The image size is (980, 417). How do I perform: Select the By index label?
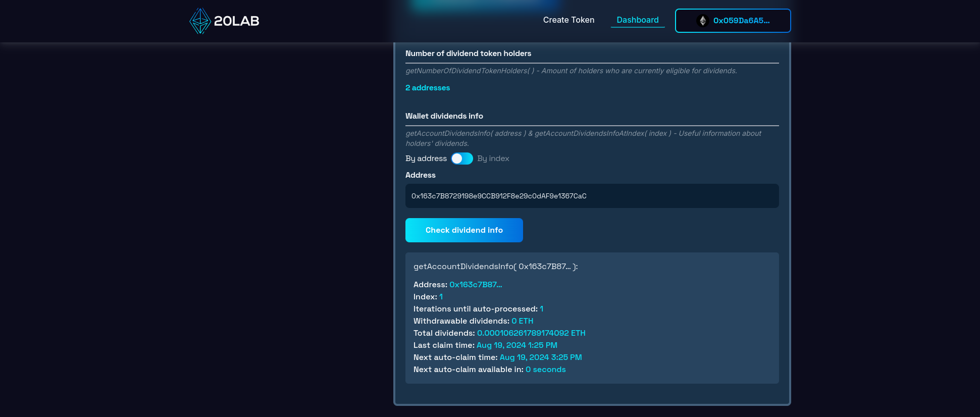tap(493, 159)
